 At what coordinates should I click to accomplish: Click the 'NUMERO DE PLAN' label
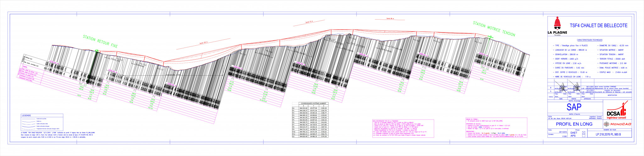610,130
